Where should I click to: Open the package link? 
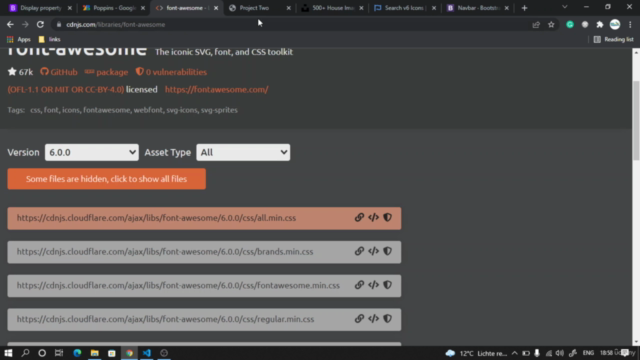point(106,72)
